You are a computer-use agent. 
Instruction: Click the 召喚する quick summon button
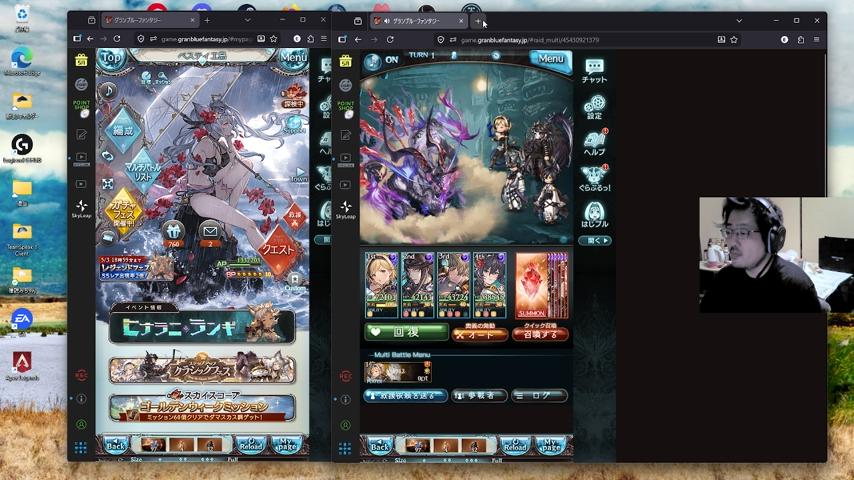click(x=540, y=335)
